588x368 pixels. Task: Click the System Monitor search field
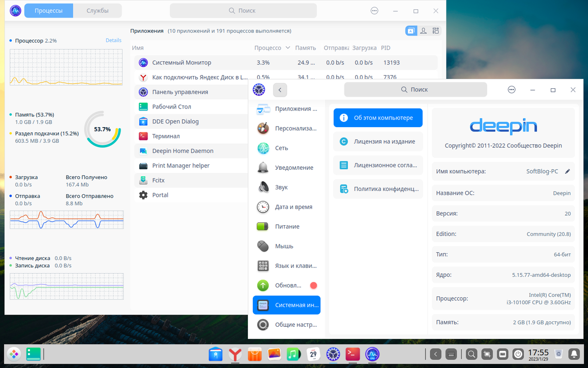243,10
